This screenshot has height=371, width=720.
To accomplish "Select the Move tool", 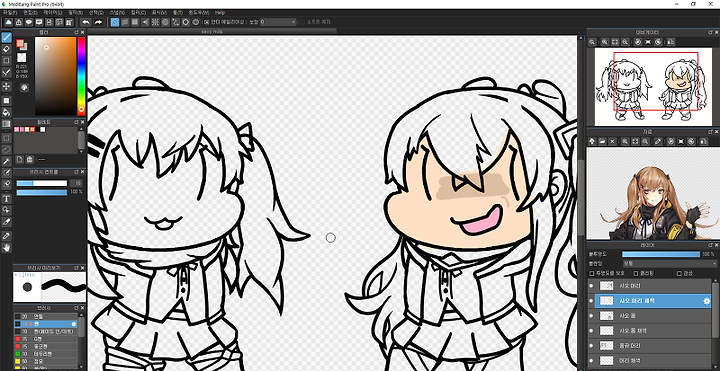I will pos(6,86).
